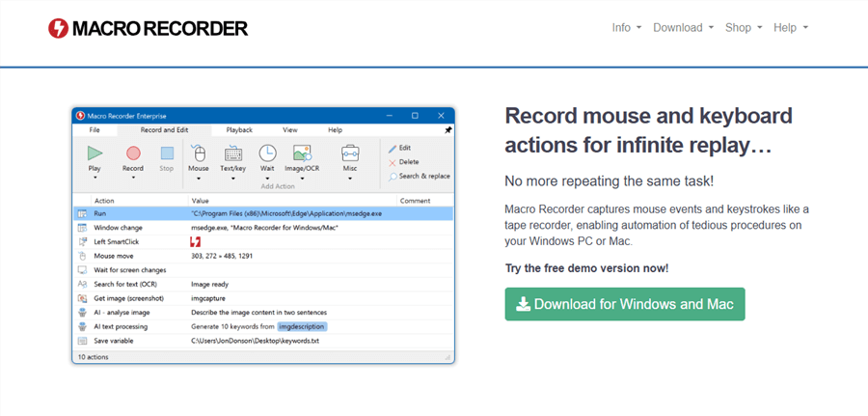Select the Text/key keyboard icon
Screen dimensions: 868x416
tap(233, 153)
